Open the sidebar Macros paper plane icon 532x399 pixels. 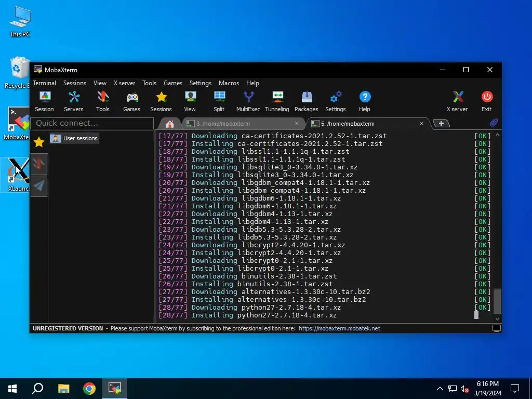point(39,185)
